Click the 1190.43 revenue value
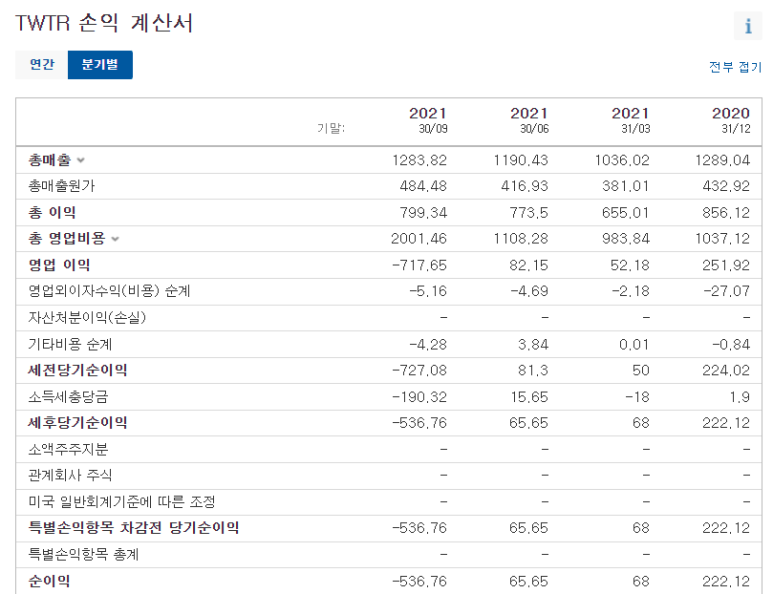Screen dimensions: 773x594 [x=521, y=161]
